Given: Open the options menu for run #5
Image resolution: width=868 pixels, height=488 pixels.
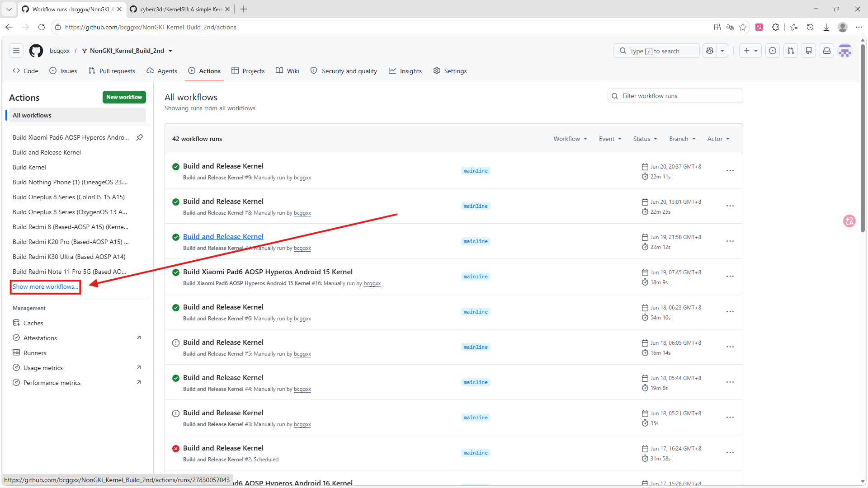Looking at the screenshot, I should [730, 347].
